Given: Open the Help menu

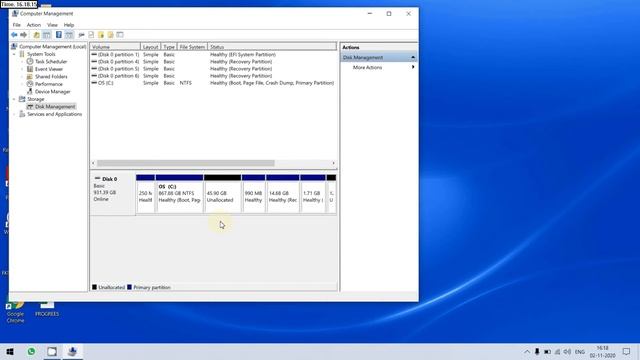Looking at the screenshot, I should point(69,25).
